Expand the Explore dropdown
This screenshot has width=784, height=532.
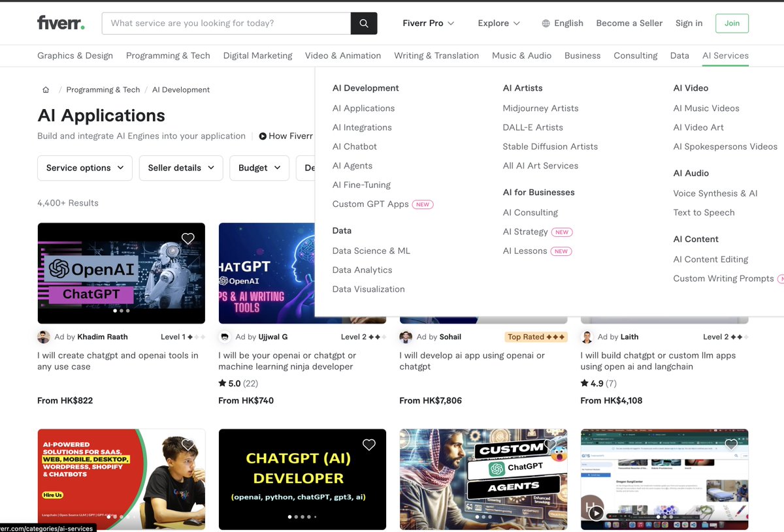coord(499,23)
